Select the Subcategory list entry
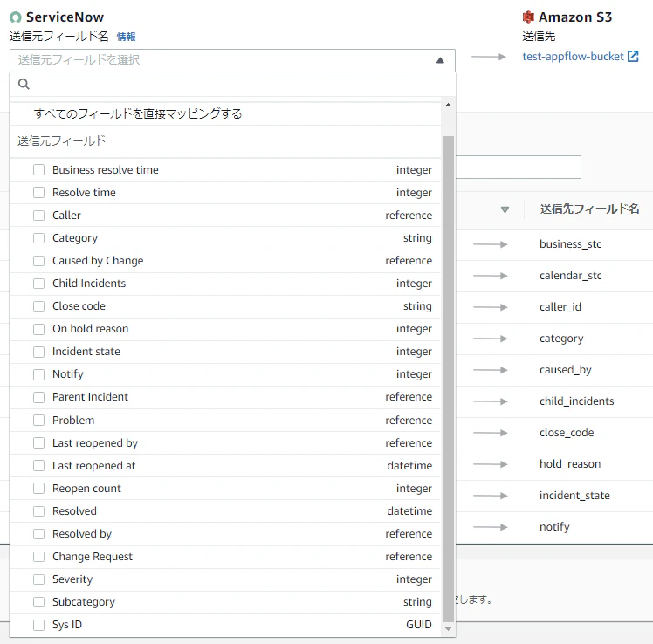This screenshot has width=653, height=644. click(x=225, y=602)
